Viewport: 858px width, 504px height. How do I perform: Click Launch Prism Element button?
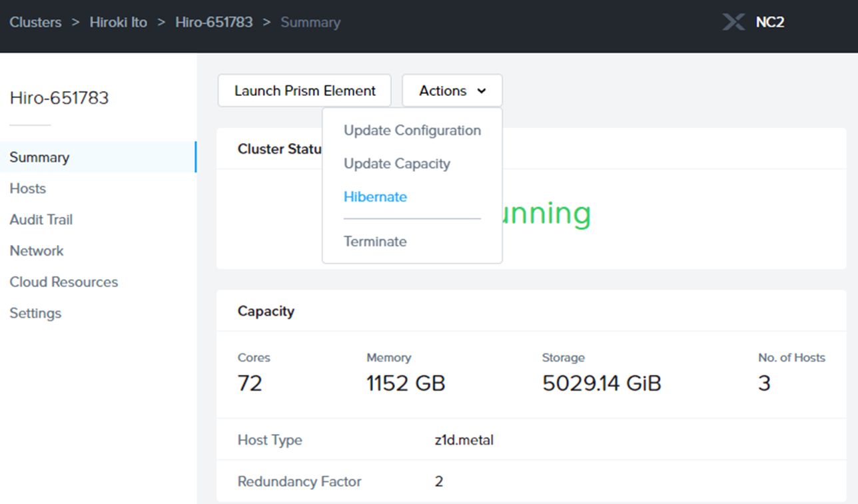coord(304,91)
